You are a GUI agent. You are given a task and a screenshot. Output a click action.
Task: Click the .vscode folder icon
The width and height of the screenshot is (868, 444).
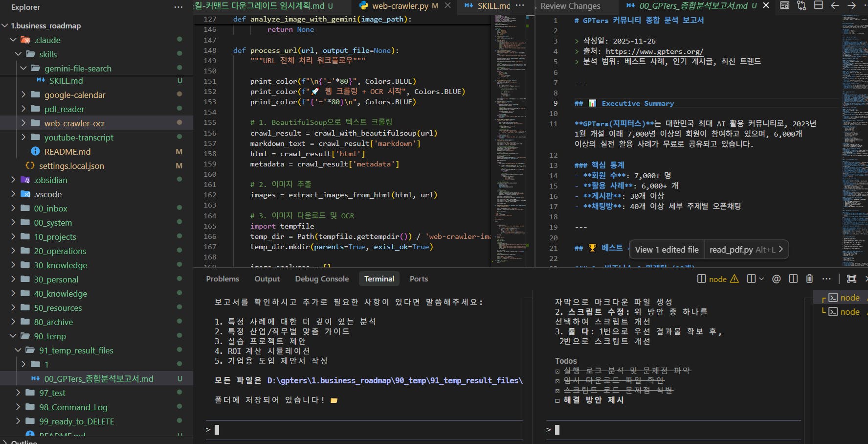pos(25,194)
